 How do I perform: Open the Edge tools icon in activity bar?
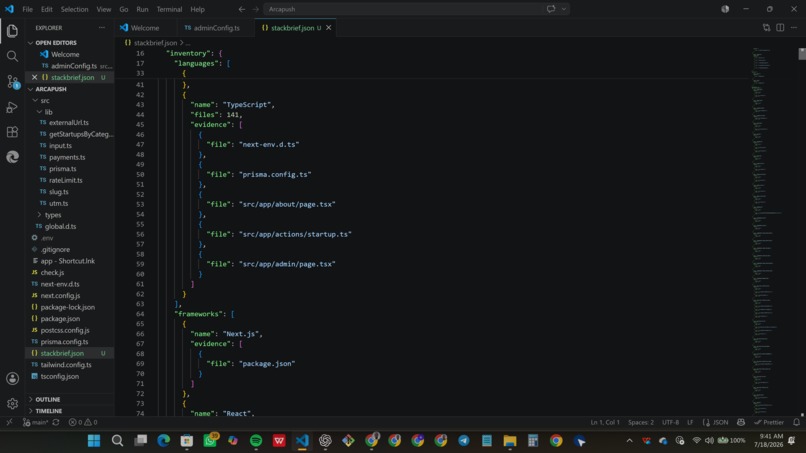click(12, 157)
